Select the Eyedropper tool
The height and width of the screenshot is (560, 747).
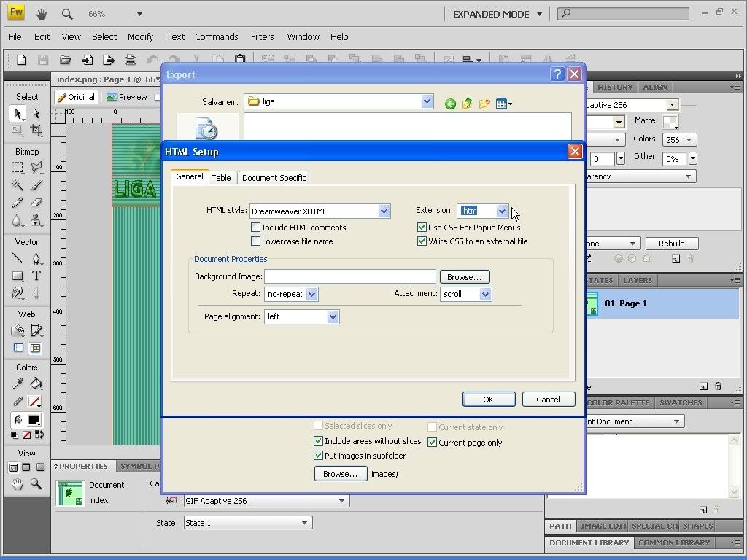pos(18,384)
